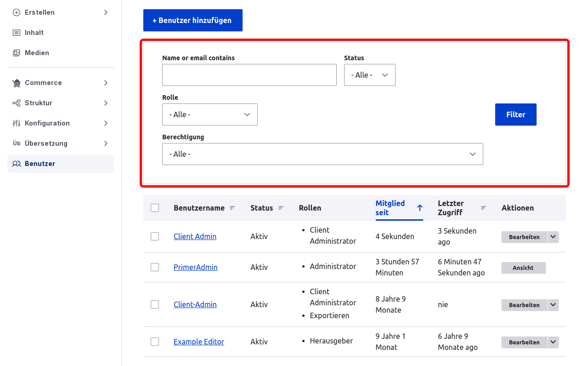
Task: Edit Example Editor via its Bearbeiten button
Action: coord(524,342)
